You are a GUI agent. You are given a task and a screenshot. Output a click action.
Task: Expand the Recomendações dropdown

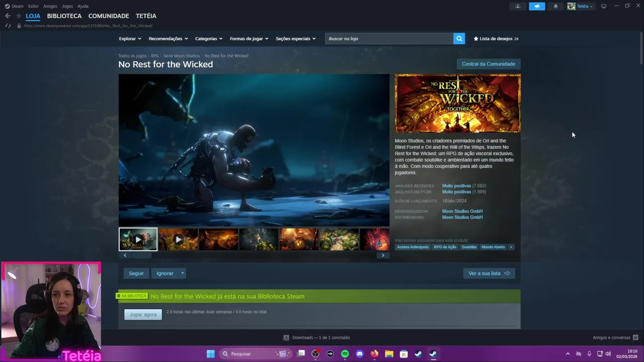point(168,39)
